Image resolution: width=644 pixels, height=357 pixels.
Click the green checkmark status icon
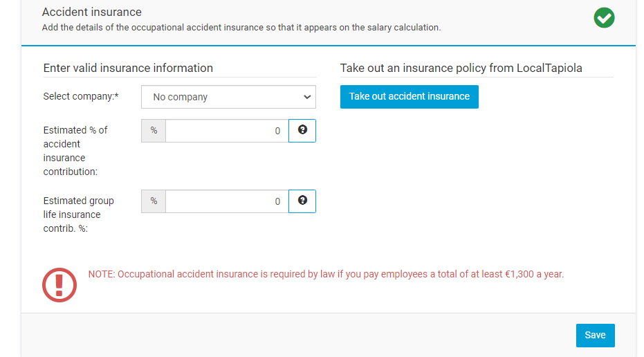click(x=604, y=18)
